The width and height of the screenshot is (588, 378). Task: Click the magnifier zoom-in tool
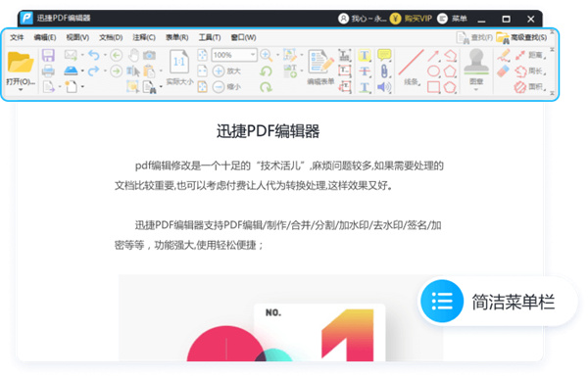(267, 55)
